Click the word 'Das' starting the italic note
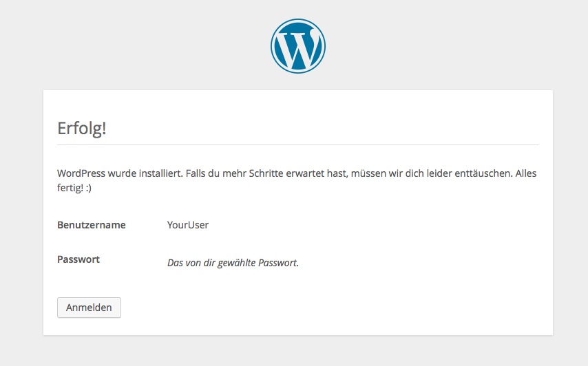This screenshot has width=588, height=366. (175, 263)
